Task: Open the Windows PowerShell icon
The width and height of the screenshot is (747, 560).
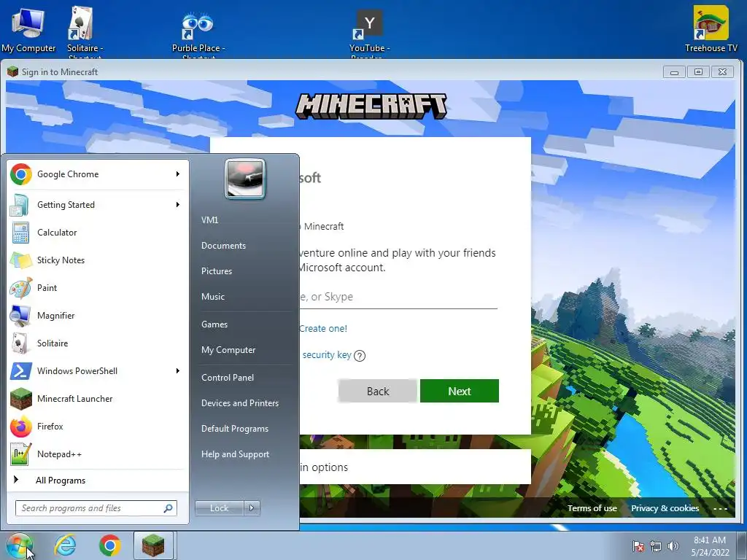Action: [x=21, y=371]
